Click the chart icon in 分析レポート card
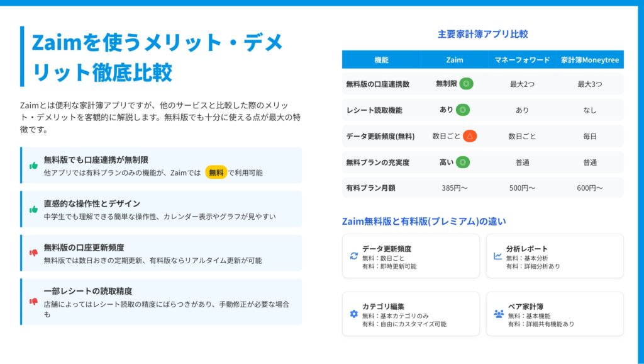644x364 pixels. point(498,256)
